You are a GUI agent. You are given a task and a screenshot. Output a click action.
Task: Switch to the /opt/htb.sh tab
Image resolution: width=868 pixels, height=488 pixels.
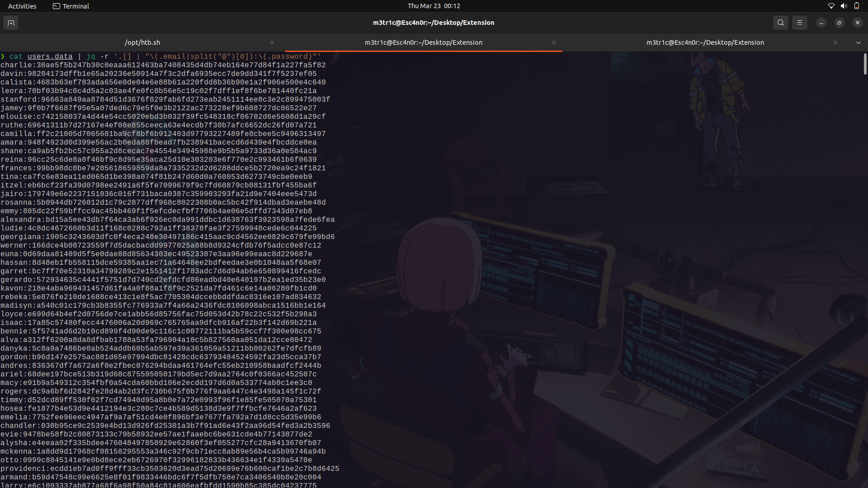[x=143, y=42]
